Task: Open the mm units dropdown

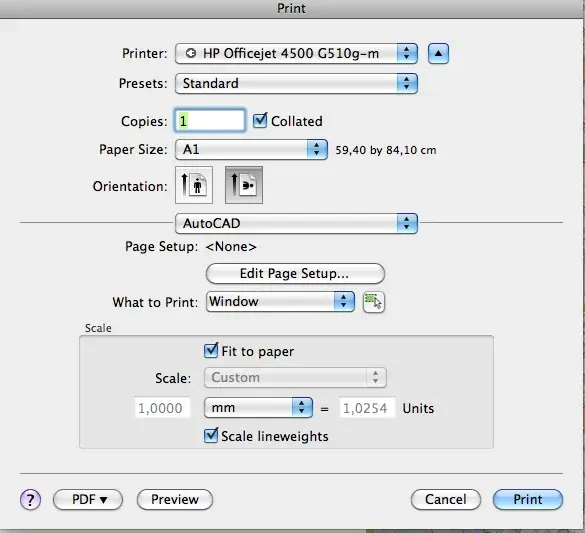Action: (x=258, y=407)
